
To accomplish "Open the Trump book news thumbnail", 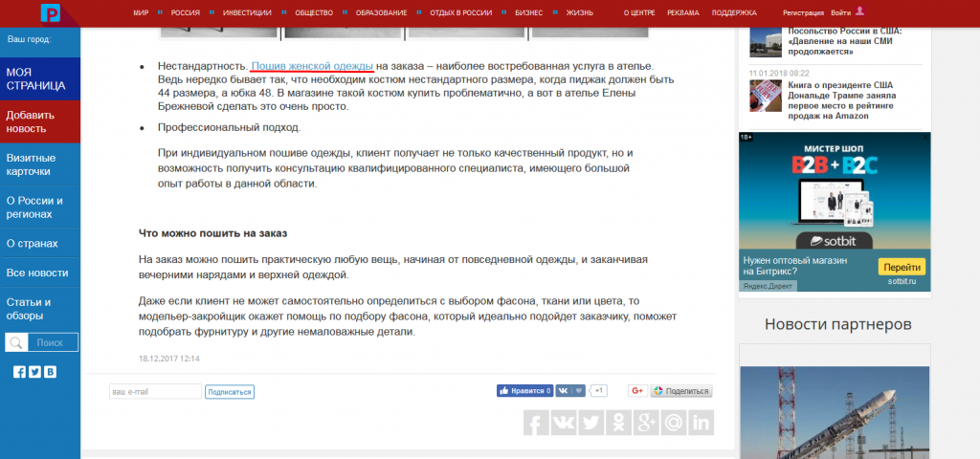I will pyautogui.click(x=766, y=98).
